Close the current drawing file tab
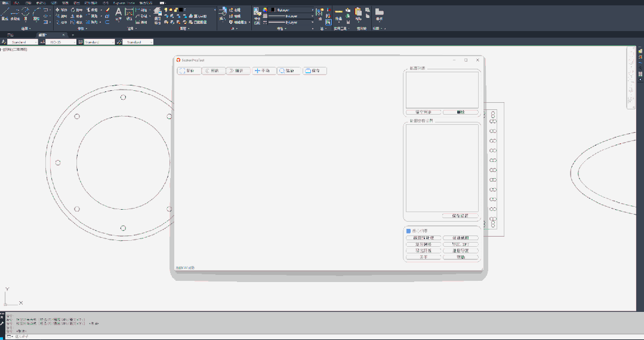The width and height of the screenshot is (644, 340). [63, 35]
